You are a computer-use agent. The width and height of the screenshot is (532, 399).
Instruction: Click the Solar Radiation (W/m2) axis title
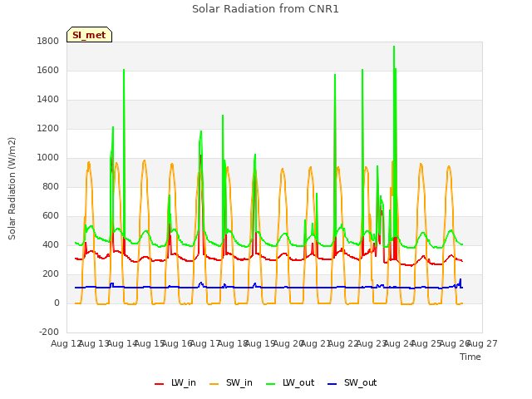[12, 189]
